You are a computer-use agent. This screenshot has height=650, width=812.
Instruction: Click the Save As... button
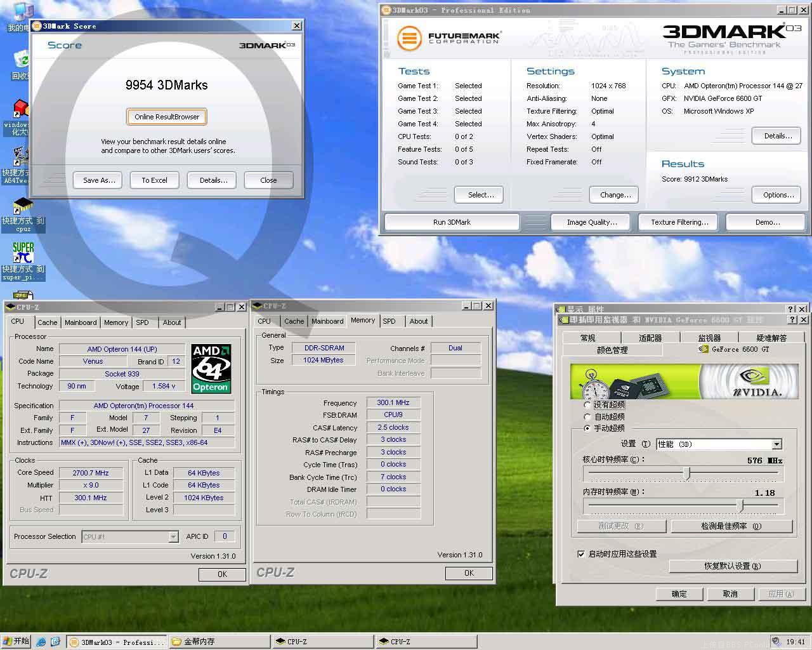(x=99, y=180)
